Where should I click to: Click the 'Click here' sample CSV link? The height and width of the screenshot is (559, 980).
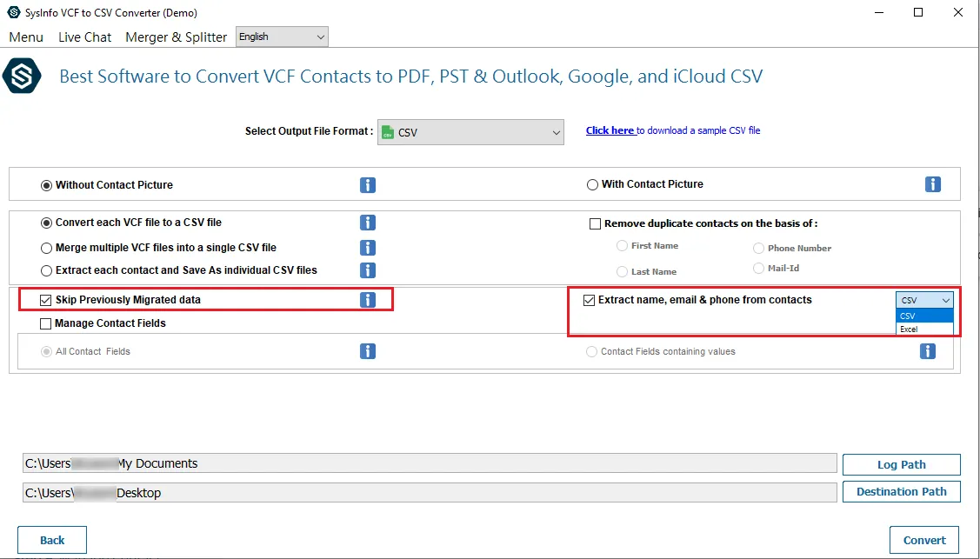[x=610, y=130]
